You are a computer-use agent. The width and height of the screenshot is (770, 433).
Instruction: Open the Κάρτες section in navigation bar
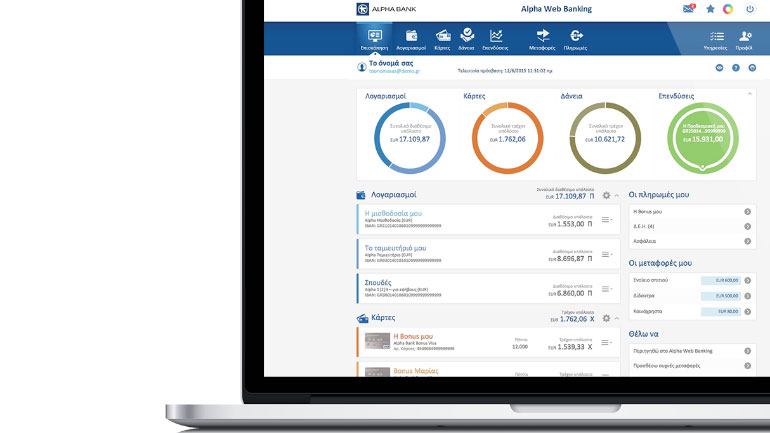pos(442,38)
